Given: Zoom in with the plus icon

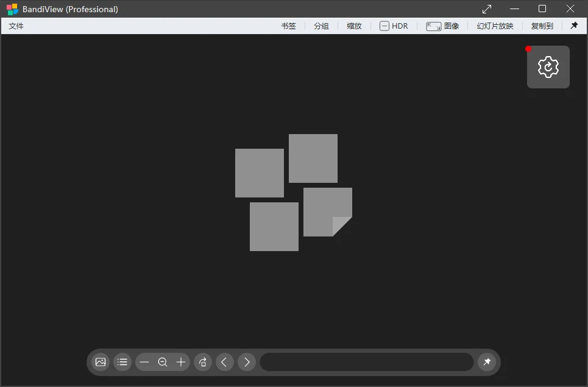Looking at the screenshot, I should point(181,362).
